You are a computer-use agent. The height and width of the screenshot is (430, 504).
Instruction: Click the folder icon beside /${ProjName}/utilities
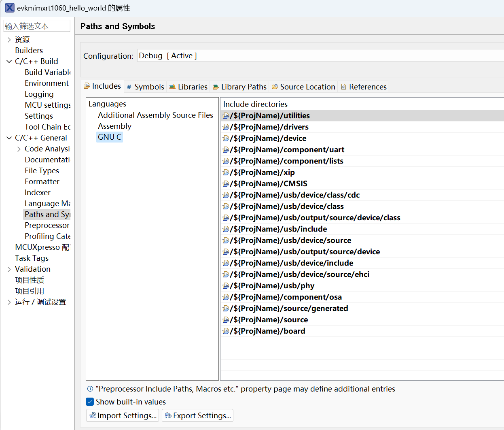tap(226, 115)
